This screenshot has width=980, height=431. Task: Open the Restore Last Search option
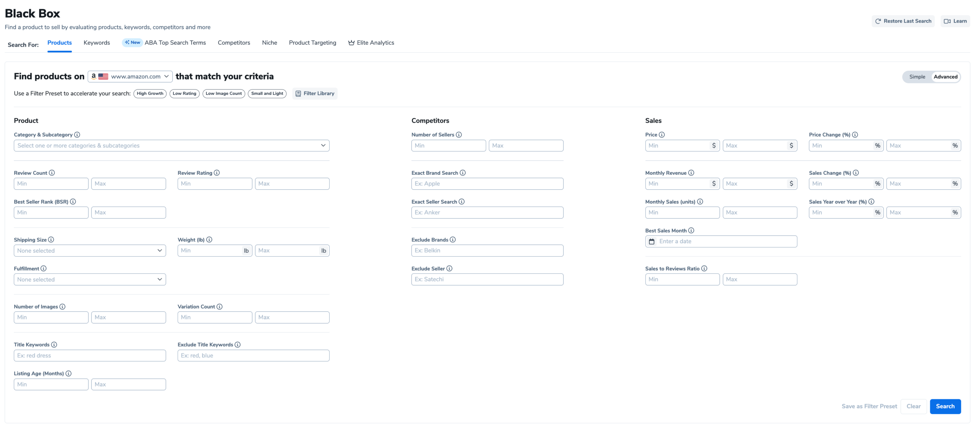coord(903,21)
